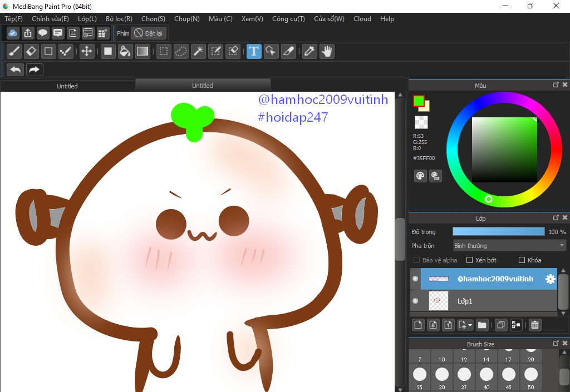Open the color palette icon

tap(420, 176)
